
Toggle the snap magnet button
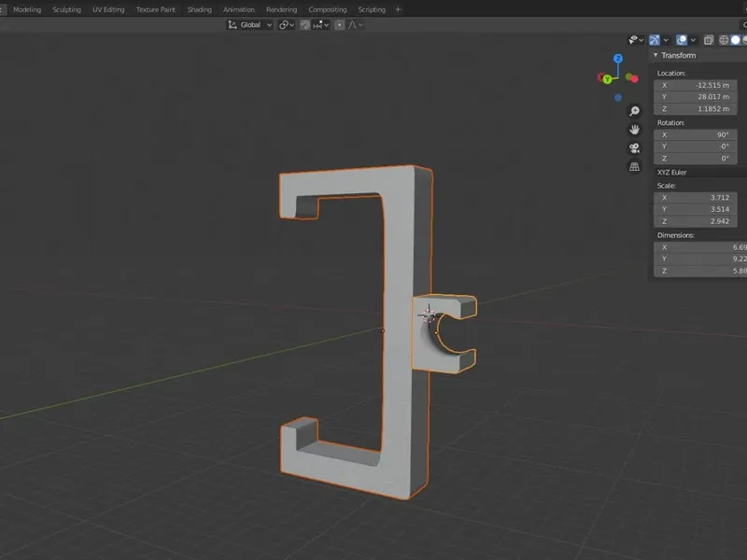tap(305, 25)
